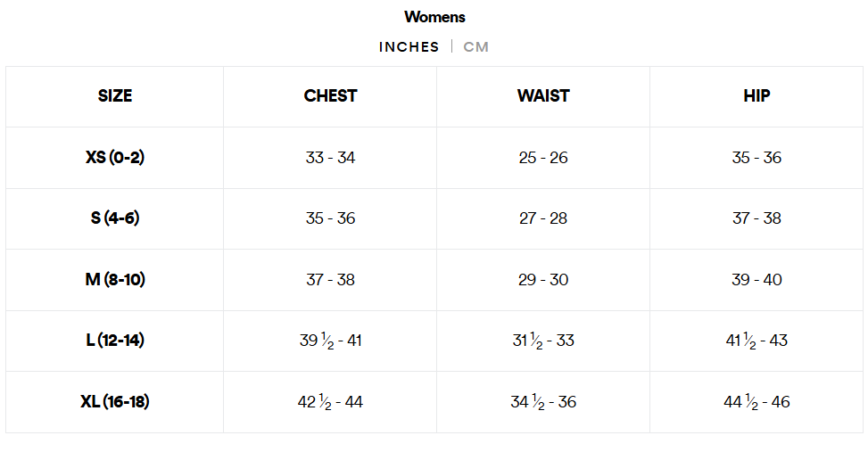The width and height of the screenshot is (868, 452).
Task: Select the INCHES unit option
Action: 409,46
